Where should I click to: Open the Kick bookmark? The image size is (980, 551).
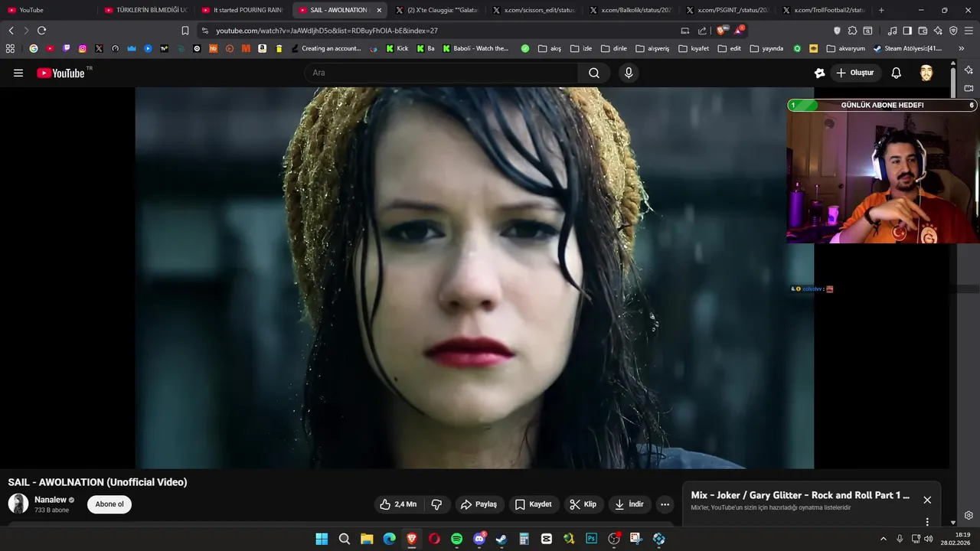397,48
